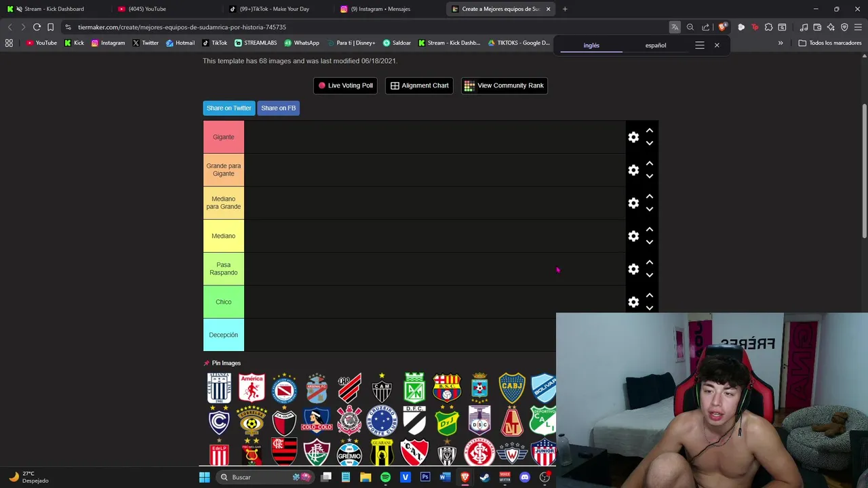Select the Gigante tier label
The width and height of the screenshot is (868, 488).
(x=223, y=137)
